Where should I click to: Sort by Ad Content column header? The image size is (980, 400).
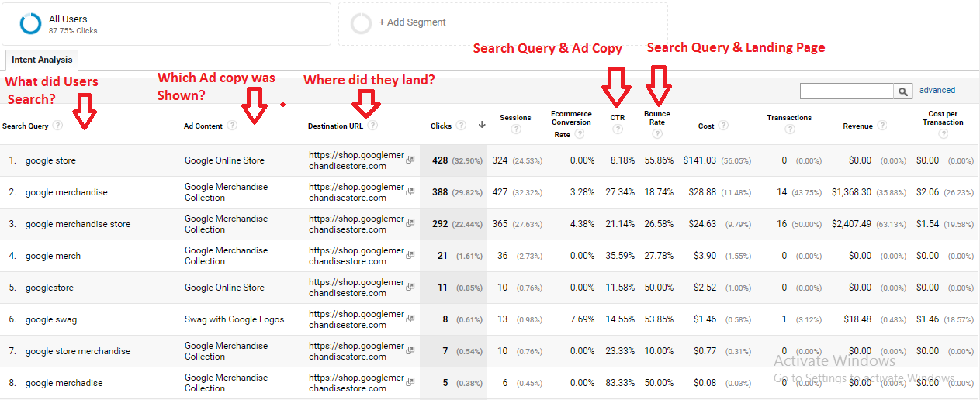203,126
